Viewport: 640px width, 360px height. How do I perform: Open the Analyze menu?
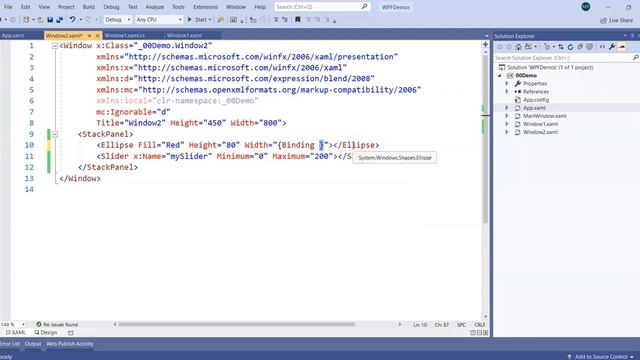(155, 7)
